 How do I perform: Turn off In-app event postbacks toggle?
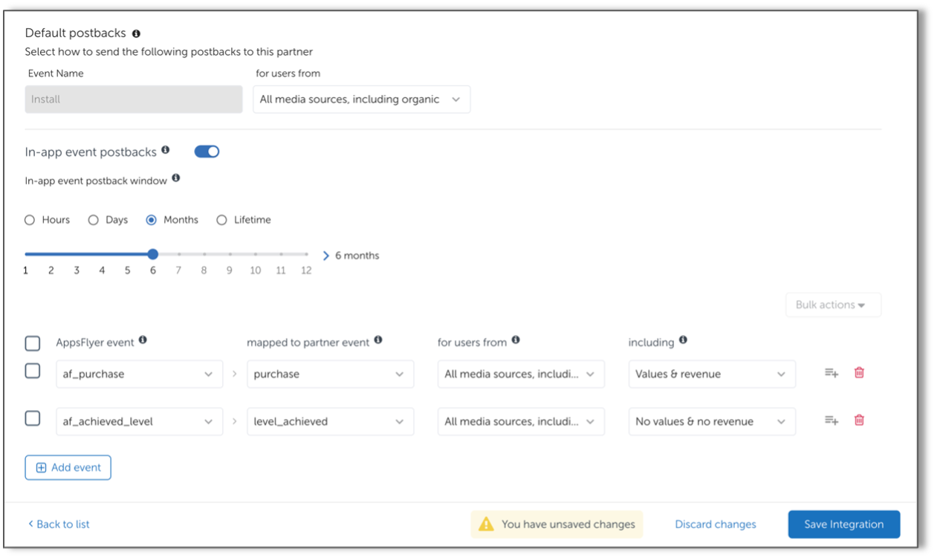coord(207,152)
